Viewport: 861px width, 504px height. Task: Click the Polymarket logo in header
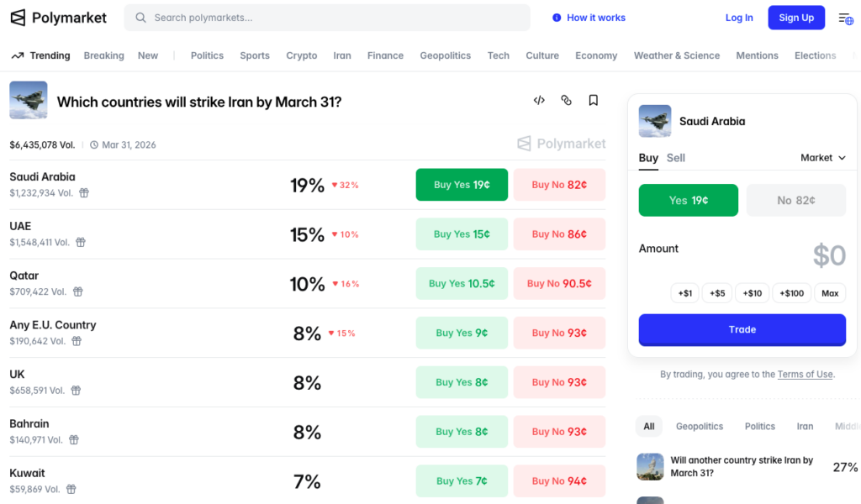[x=59, y=18]
